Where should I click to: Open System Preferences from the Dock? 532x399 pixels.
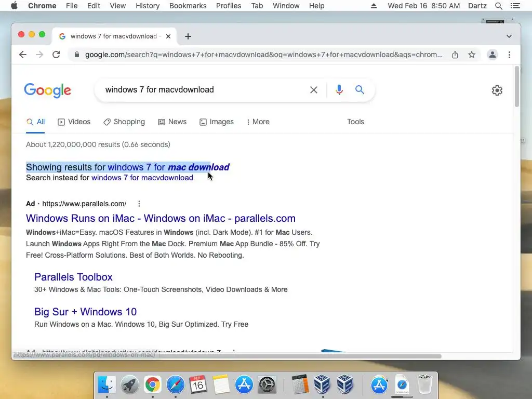pyautogui.click(x=267, y=385)
